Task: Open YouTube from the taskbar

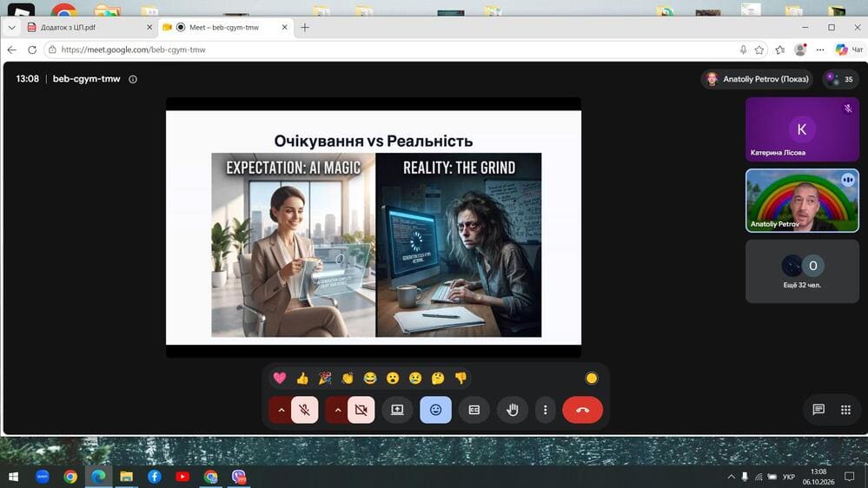Action: click(182, 477)
